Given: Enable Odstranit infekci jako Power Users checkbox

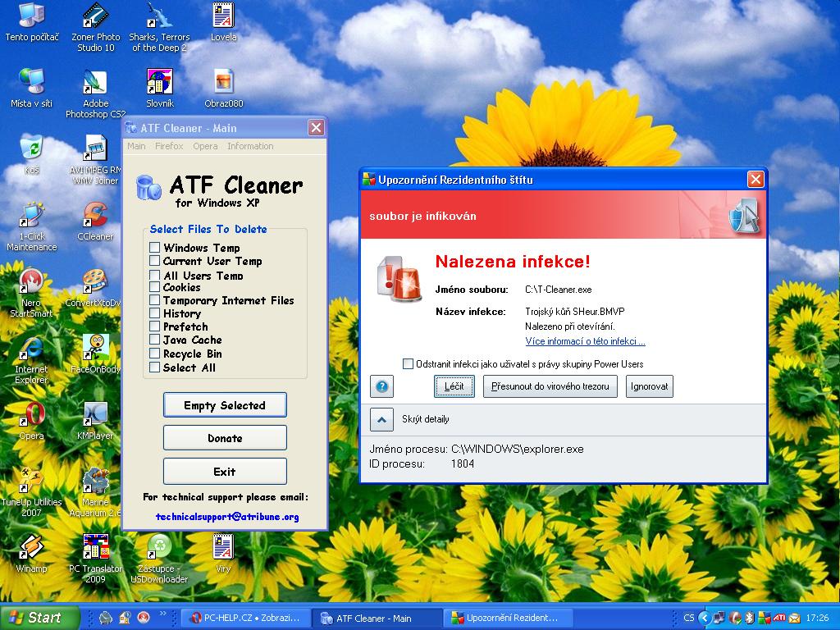Looking at the screenshot, I should (408, 363).
